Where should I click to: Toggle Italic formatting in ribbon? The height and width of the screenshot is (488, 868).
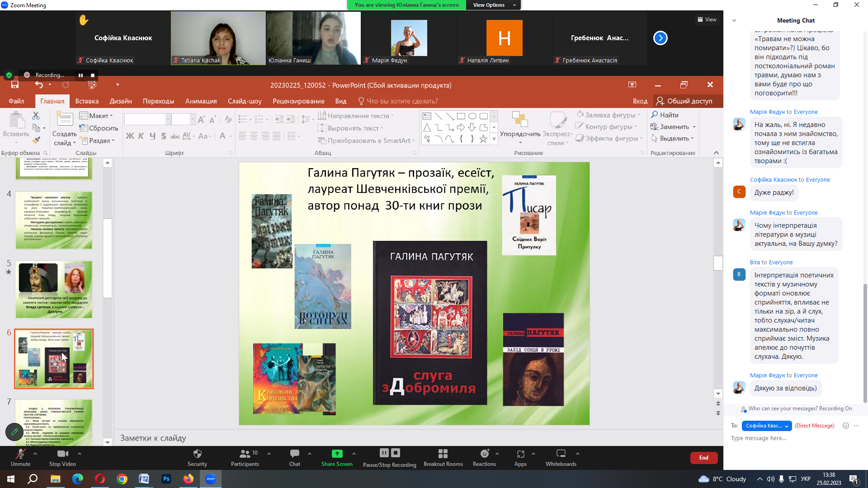point(141,136)
